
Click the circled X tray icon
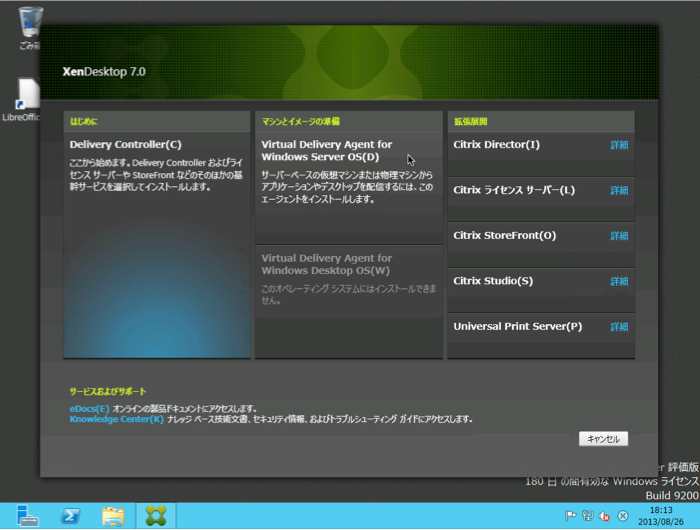[x=622, y=516]
